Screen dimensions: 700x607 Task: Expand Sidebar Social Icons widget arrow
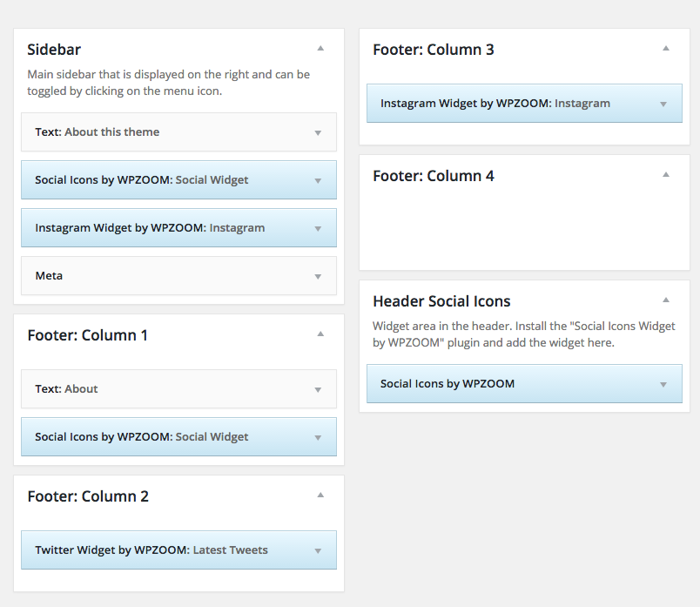tap(318, 180)
